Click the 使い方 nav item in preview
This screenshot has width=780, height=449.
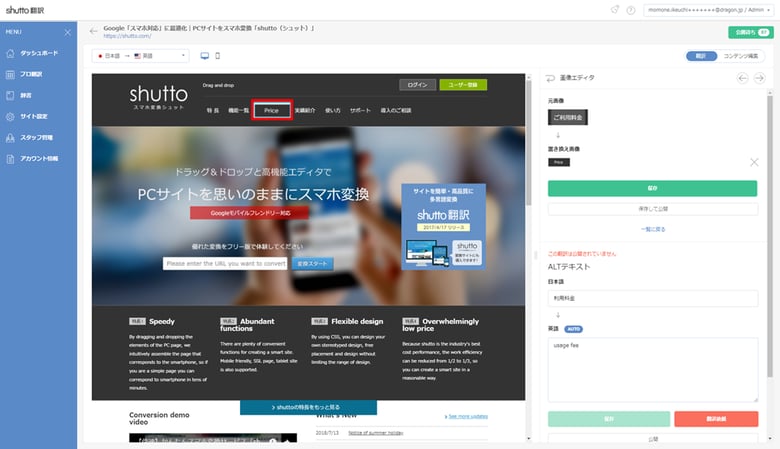tap(332, 110)
